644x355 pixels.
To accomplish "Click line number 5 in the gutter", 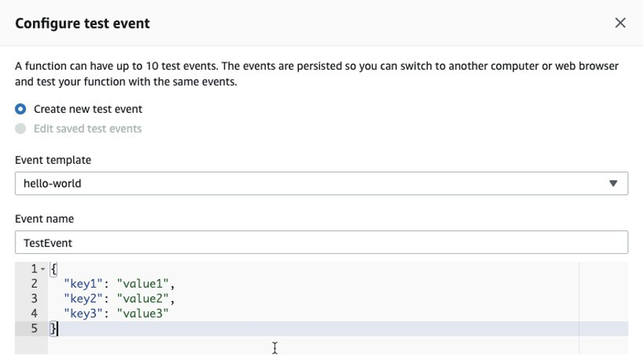I will tap(34, 329).
